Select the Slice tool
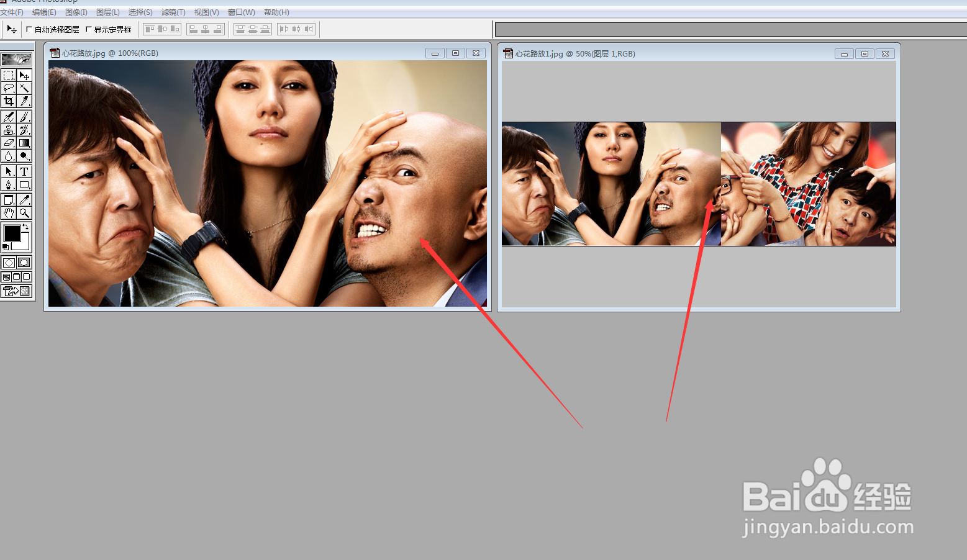The width and height of the screenshot is (967, 560). pyautogui.click(x=24, y=101)
